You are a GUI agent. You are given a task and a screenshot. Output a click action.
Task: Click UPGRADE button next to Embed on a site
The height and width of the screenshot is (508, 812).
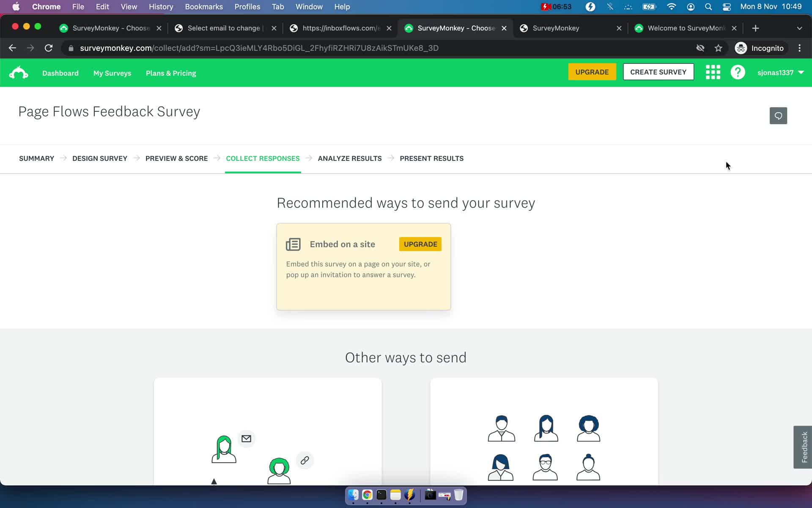coord(421,244)
